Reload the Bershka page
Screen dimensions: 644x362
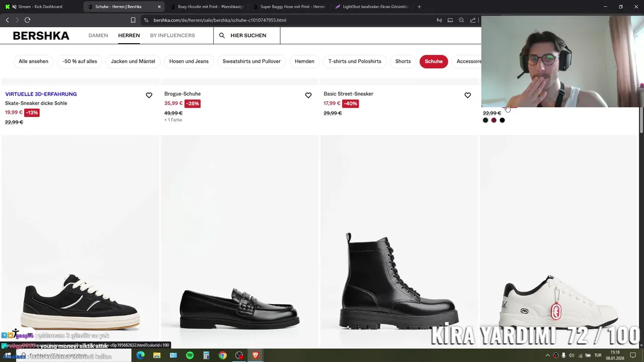click(x=27, y=20)
